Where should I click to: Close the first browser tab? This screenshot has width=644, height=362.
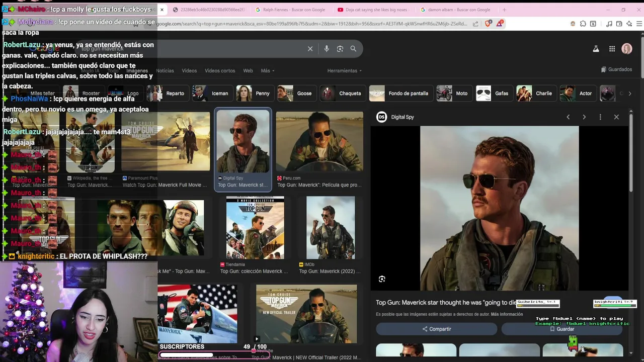tap(162, 10)
